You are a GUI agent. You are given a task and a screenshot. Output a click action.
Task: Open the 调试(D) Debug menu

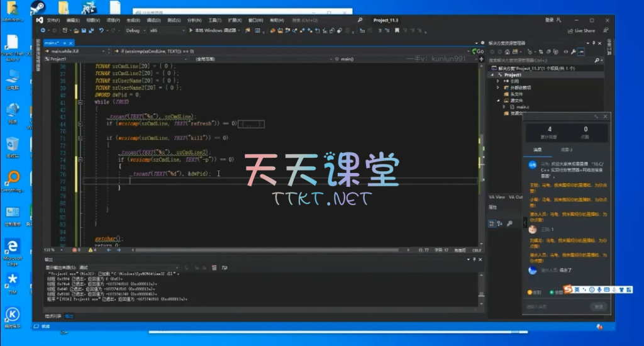152,20
